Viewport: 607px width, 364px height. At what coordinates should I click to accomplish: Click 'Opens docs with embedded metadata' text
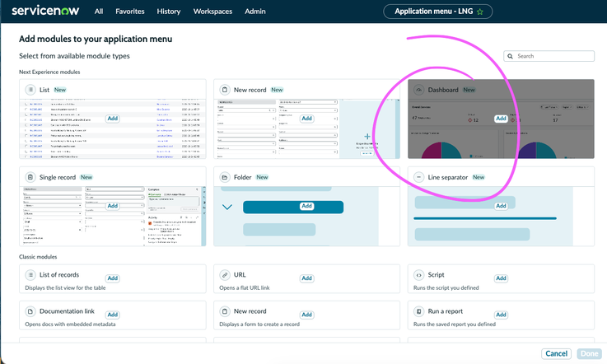[71, 324]
